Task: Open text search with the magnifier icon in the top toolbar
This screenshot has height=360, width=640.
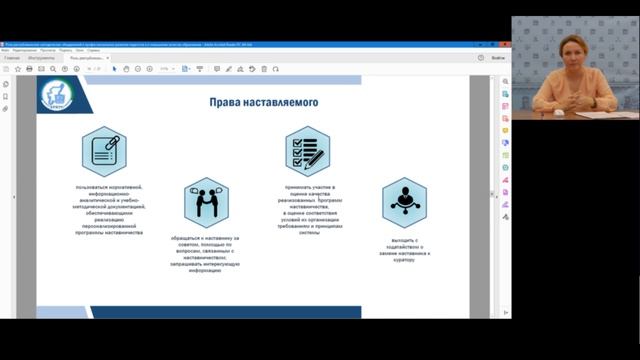Action: (x=53, y=69)
